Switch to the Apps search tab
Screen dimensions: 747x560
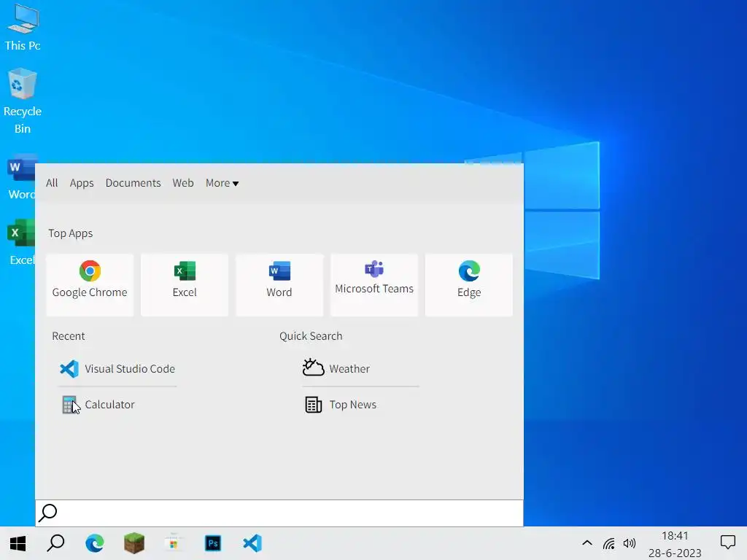click(x=82, y=183)
